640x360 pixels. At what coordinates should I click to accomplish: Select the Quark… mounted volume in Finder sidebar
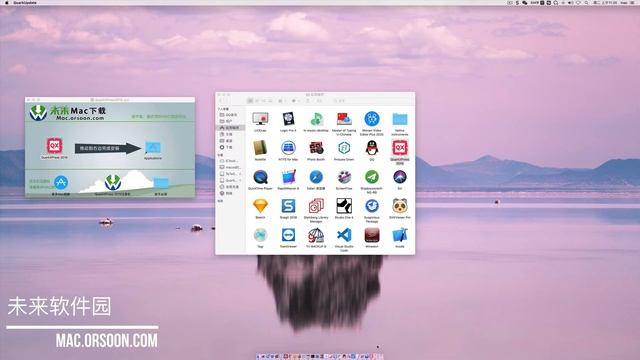coord(231,180)
